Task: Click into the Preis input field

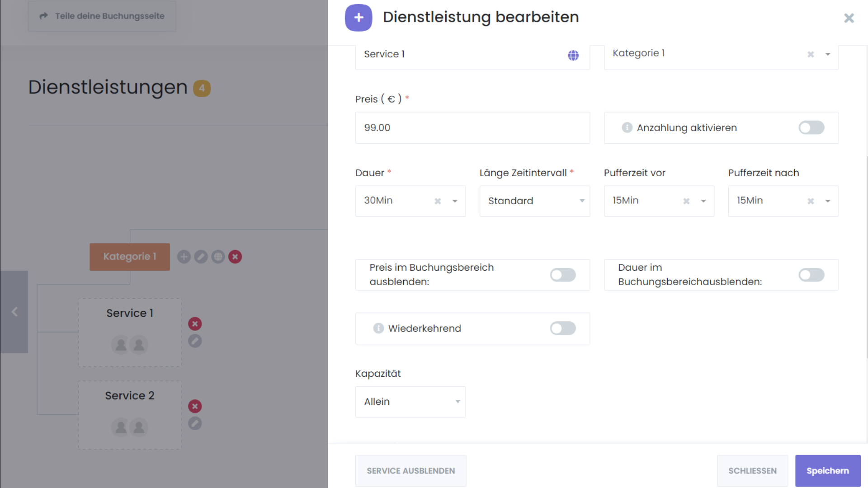Action: [x=472, y=127]
